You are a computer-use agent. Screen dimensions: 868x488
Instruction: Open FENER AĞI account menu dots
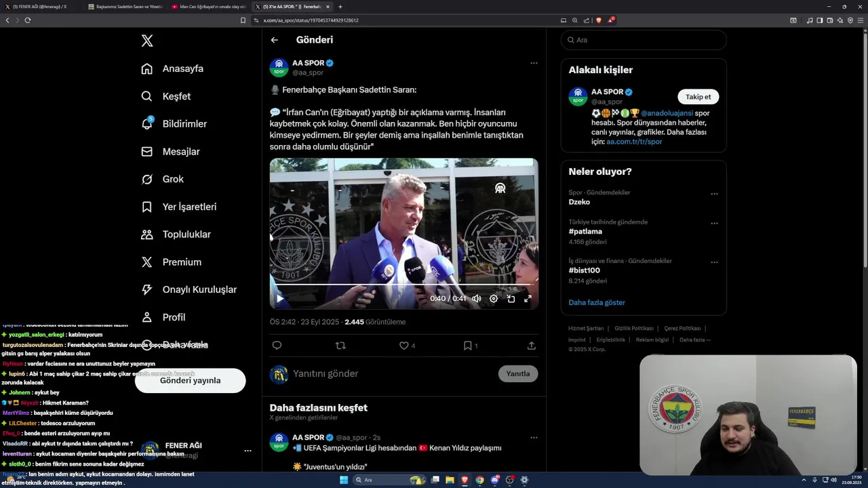pos(248,451)
